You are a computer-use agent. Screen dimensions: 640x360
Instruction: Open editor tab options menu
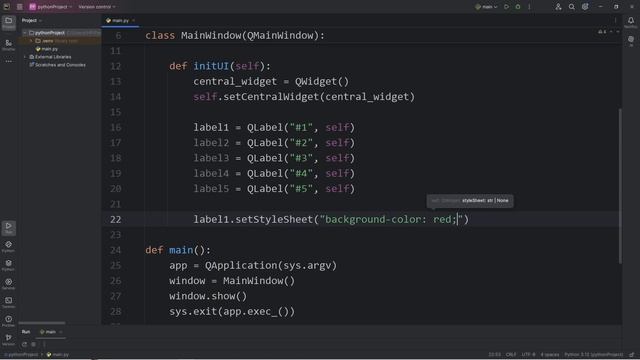click(615, 20)
